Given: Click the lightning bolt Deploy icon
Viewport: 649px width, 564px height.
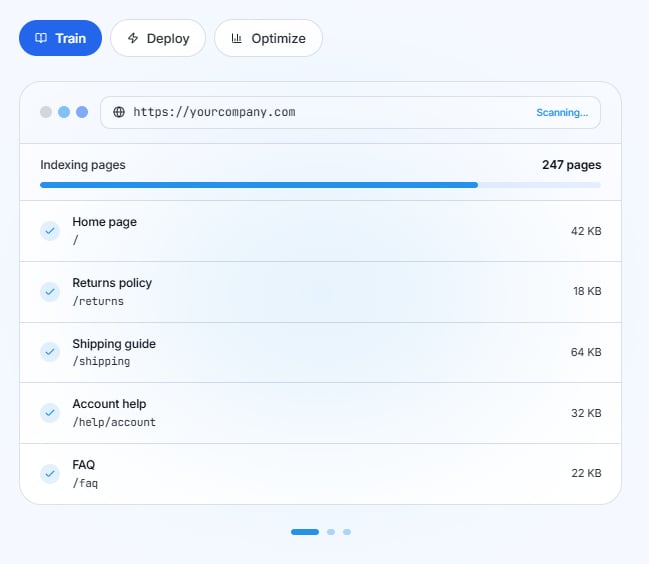Looking at the screenshot, I should 133,38.
